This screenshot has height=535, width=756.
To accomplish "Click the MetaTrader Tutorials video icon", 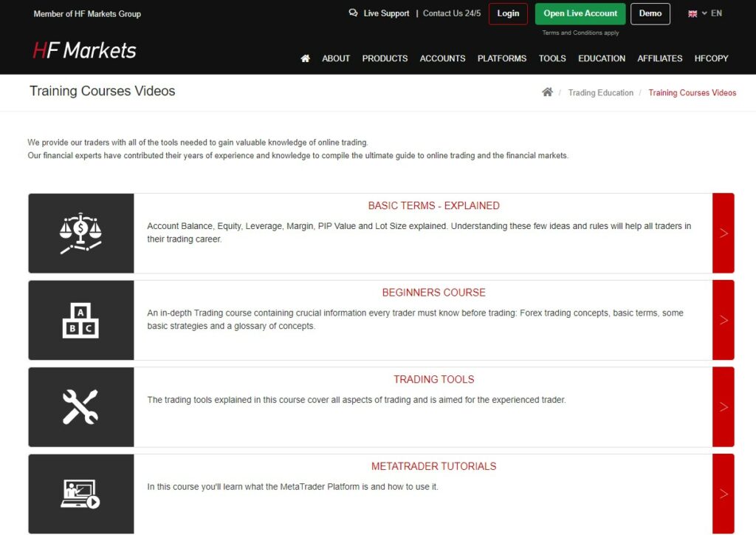I will [x=80, y=494].
